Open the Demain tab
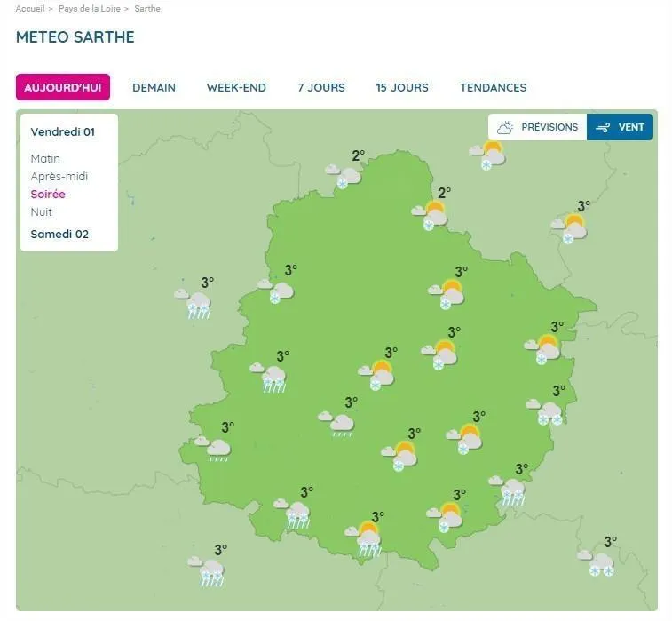672x621 pixels. coord(154,87)
